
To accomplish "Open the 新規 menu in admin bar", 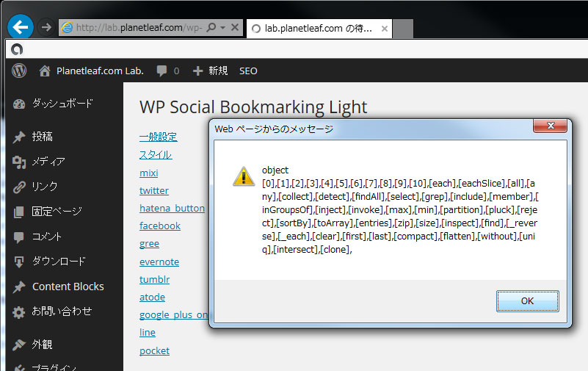I will pos(218,71).
